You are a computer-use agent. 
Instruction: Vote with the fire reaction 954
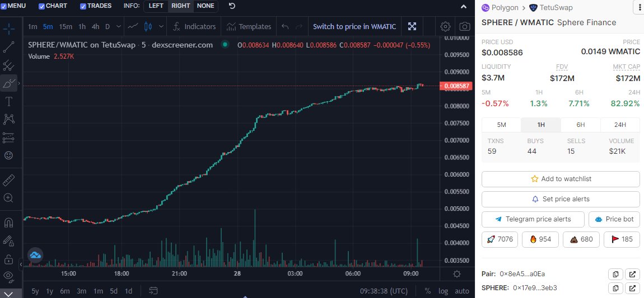pyautogui.click(x=540, y=239)
